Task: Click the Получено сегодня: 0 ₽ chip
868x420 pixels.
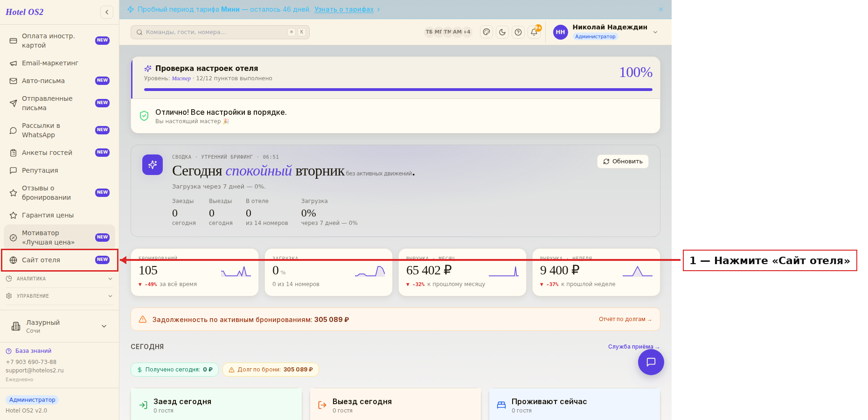Action: coord(174,370)
